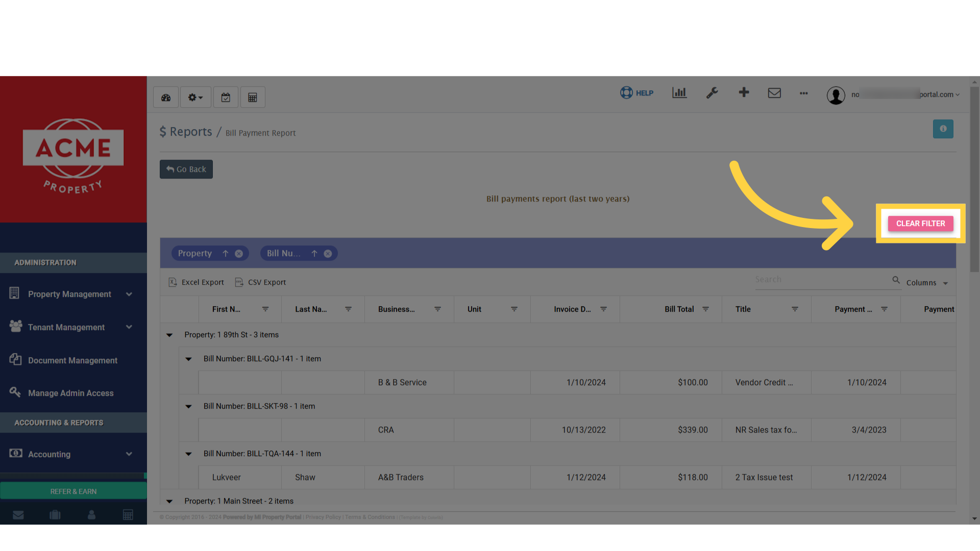
Task: Open the Privacy Policy footer link
Action: click(x=323, y=517)
